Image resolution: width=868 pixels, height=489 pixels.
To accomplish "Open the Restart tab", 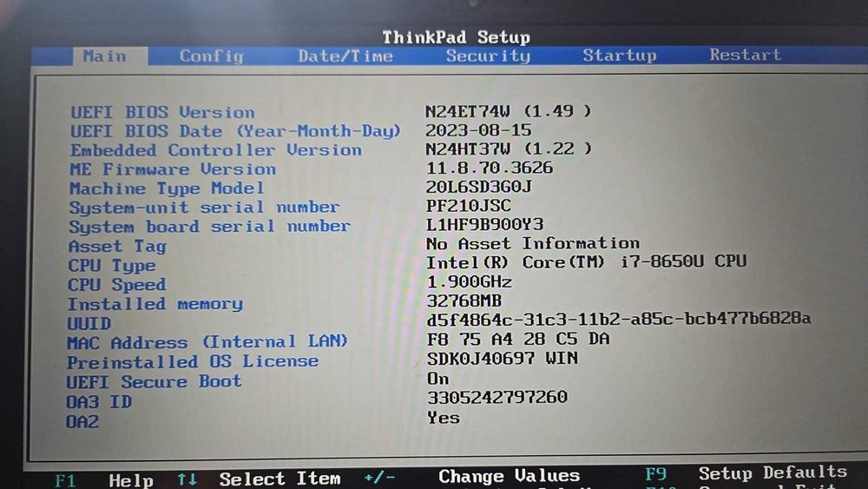I will (745, 54).
